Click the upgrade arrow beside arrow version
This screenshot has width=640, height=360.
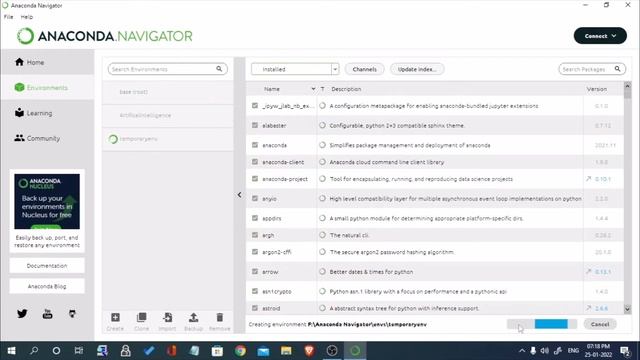tap(589, 271)
